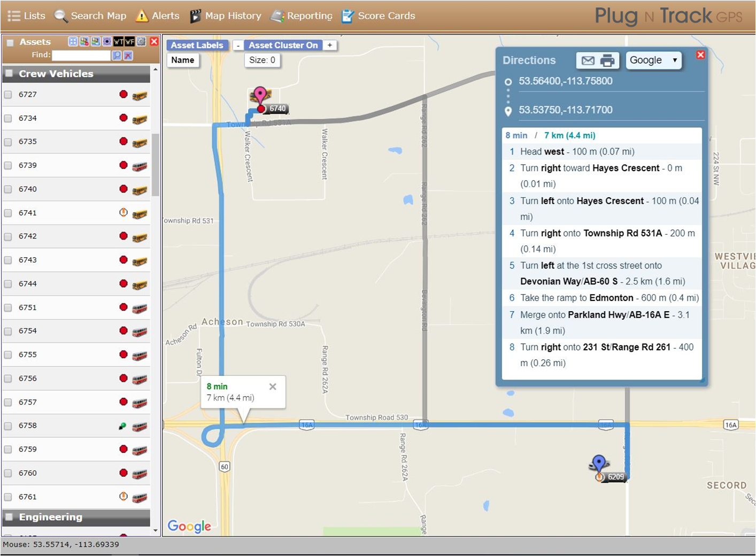The image size is (756, 556).
Task: Click the target circle icon in Assets header
Action: coord(107,41)
